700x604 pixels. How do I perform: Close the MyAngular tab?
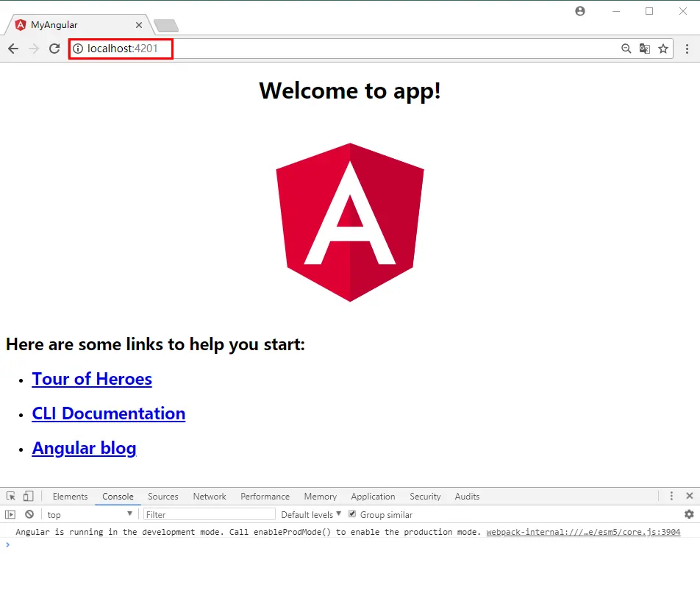coord(139,25)
